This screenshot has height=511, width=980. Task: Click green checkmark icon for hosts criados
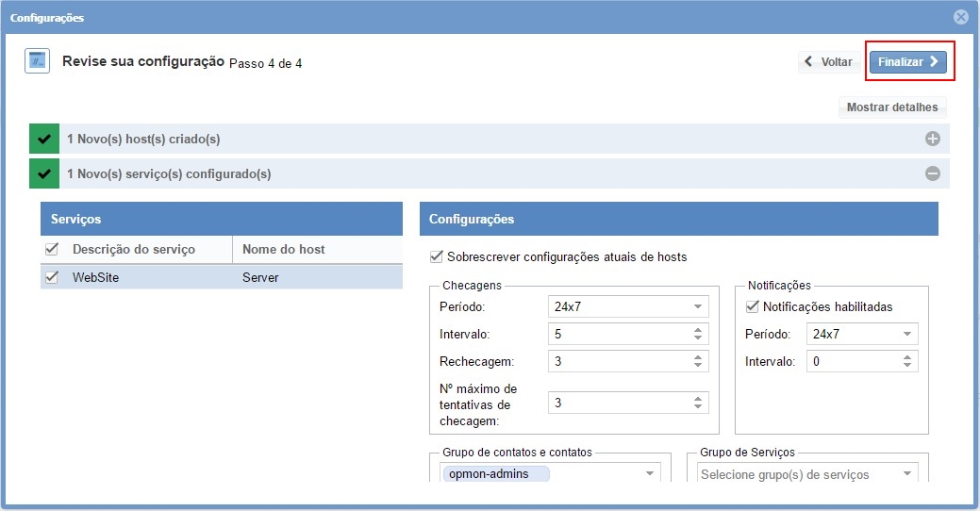(44, 140)
